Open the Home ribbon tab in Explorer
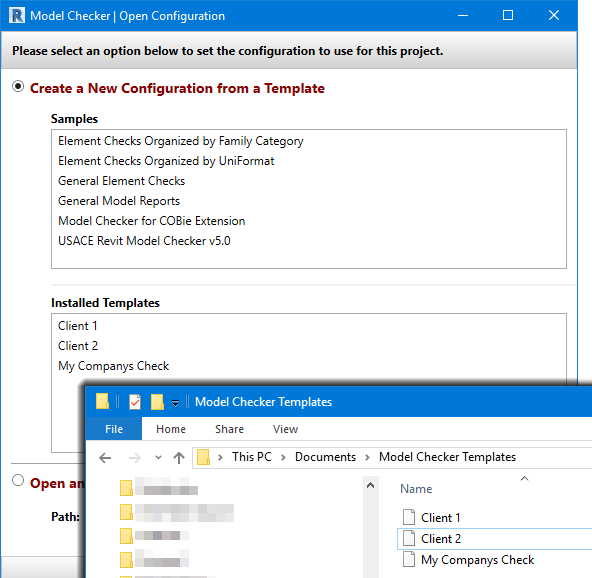Viewport: 592px width, 578px height. coord(171,429)
